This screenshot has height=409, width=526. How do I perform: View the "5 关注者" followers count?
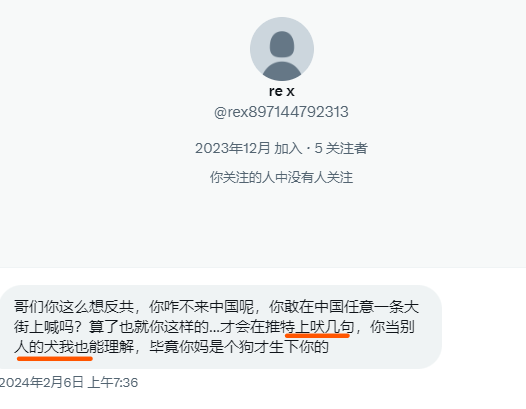click(x=341, y=148)
